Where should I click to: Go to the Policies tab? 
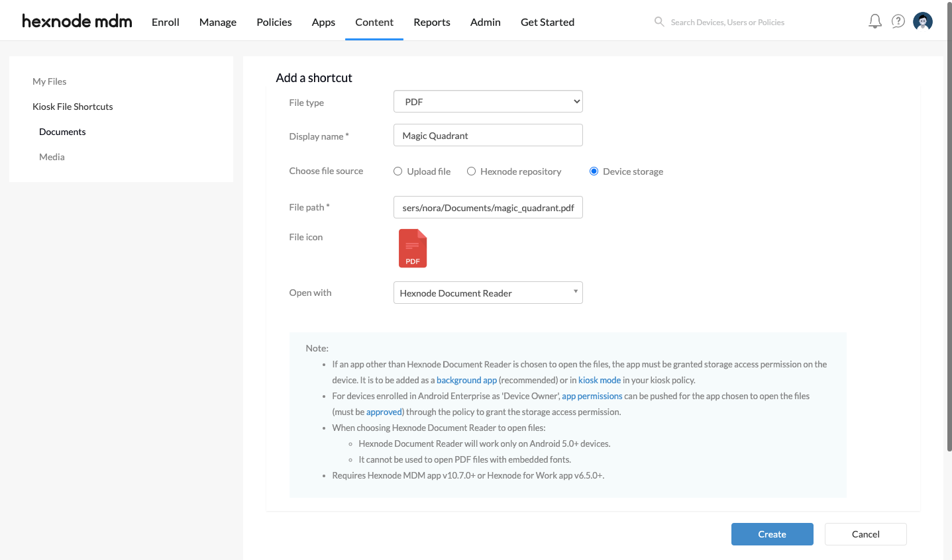click(274, 22)
